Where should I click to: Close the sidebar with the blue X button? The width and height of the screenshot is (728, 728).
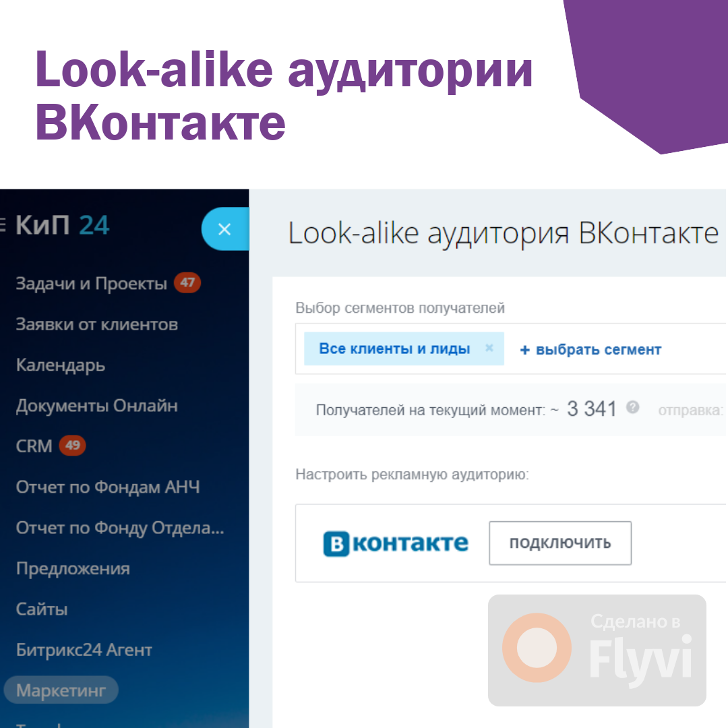(x=225, y=229)
